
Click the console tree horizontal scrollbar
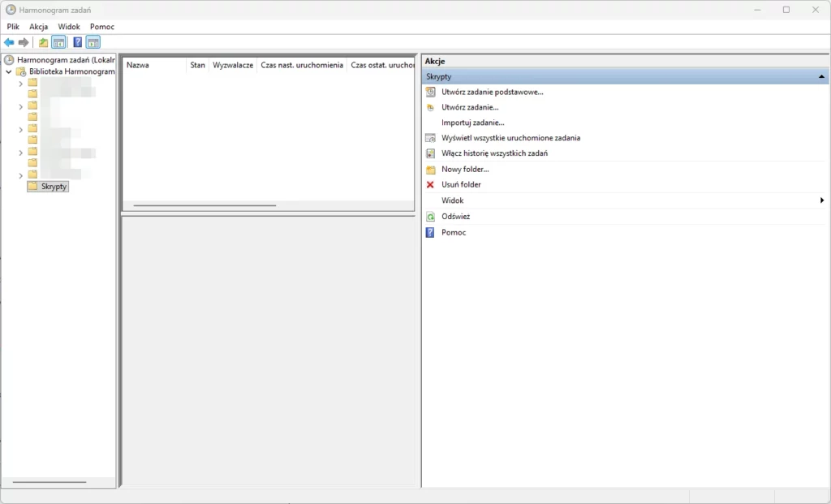pyautogui.click(x=50, y=482)
